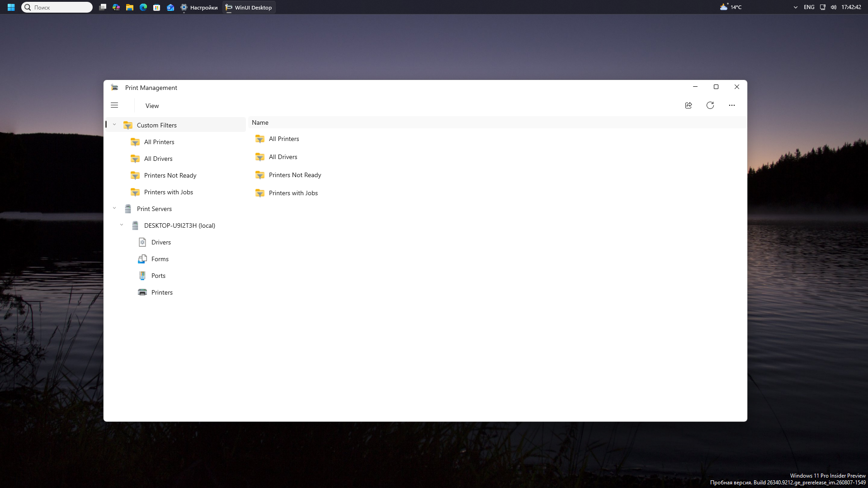
Task: Select Printers with Jobs row in list
Action: click(497, 193)
